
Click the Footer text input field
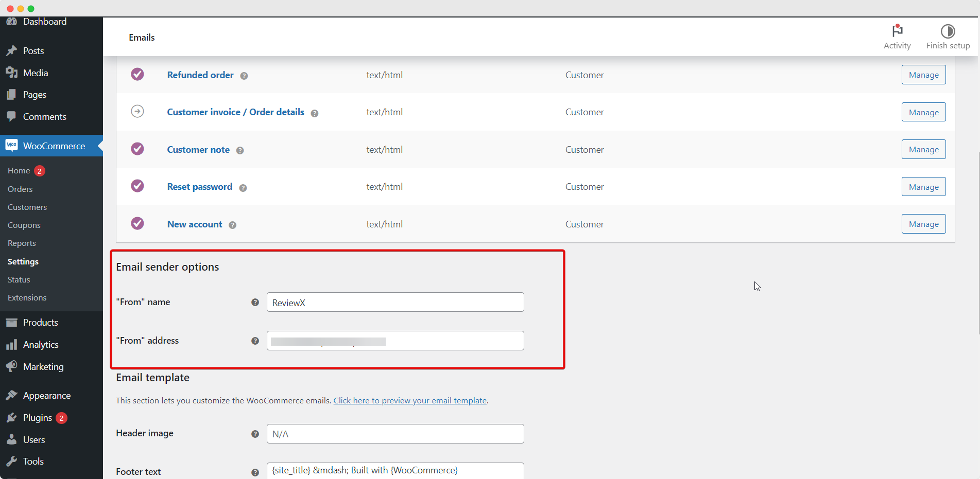click(x=396, y=471)
